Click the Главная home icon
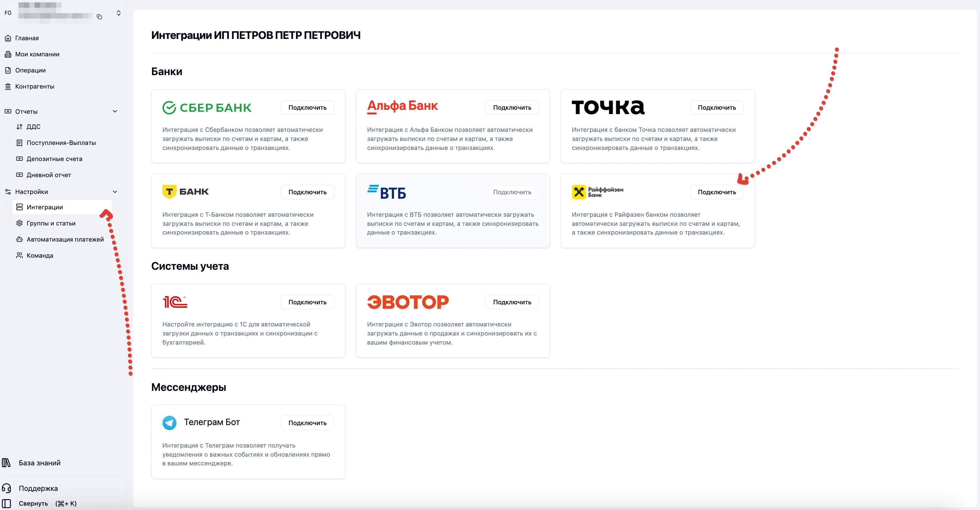Viewport: 980px width, 510px height. 8,38
